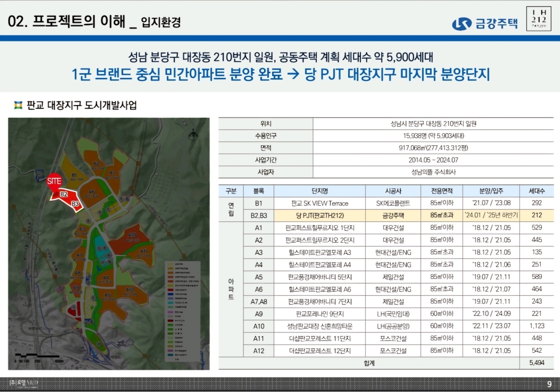Select the B2 block on map
The height and width of the screenshot is (392, 560).
(64, 194)
